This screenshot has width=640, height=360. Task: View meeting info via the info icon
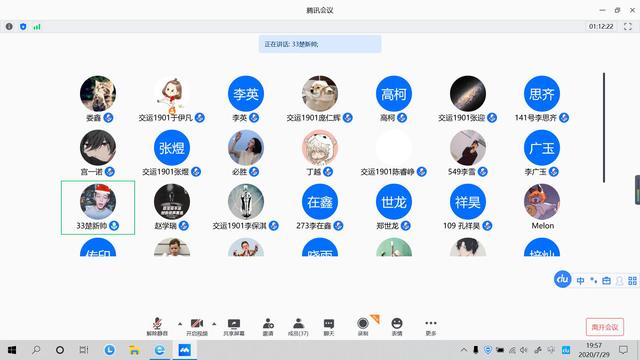(x=9, y=27)
